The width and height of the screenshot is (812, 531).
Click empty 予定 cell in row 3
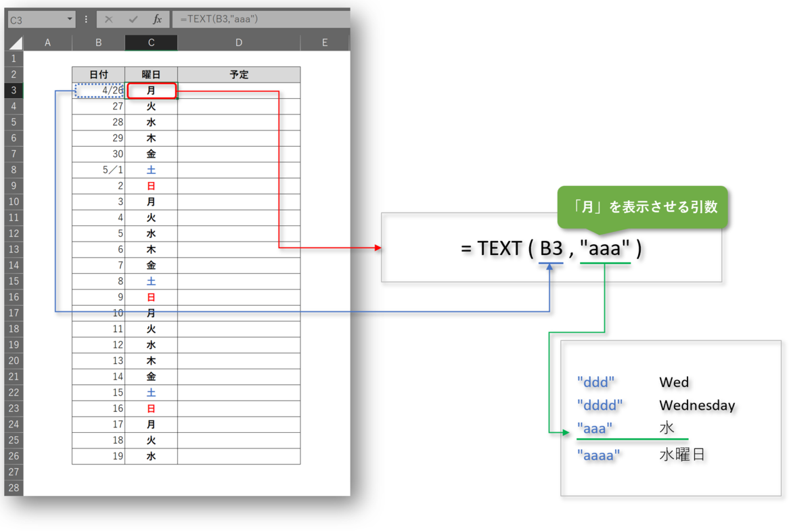239,91
